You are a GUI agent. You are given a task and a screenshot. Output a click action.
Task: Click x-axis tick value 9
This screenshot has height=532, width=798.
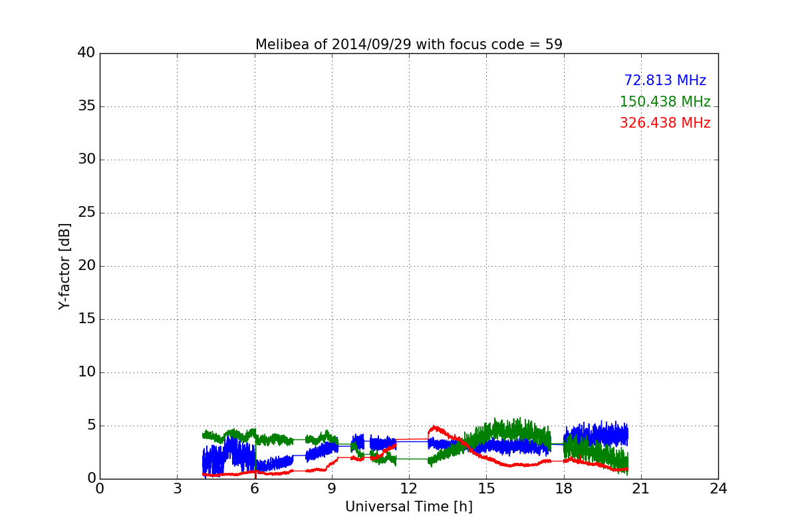pyautogui.click(x=332, y=489)
